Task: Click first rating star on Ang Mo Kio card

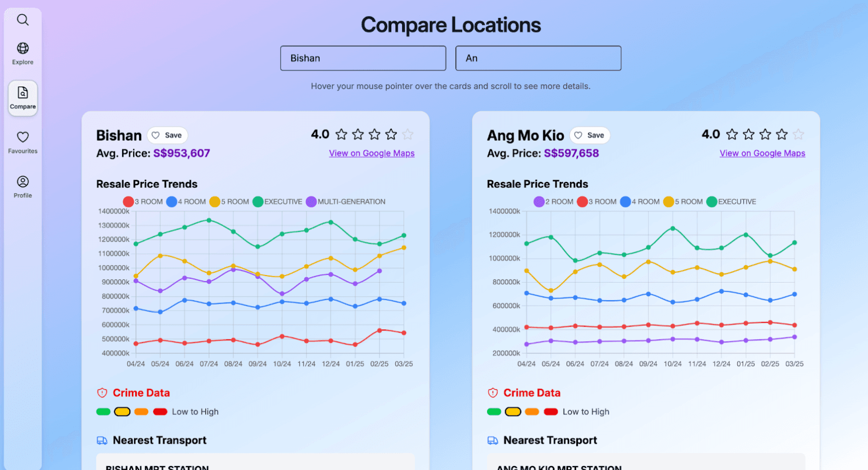Action: (x=732, y=135)
